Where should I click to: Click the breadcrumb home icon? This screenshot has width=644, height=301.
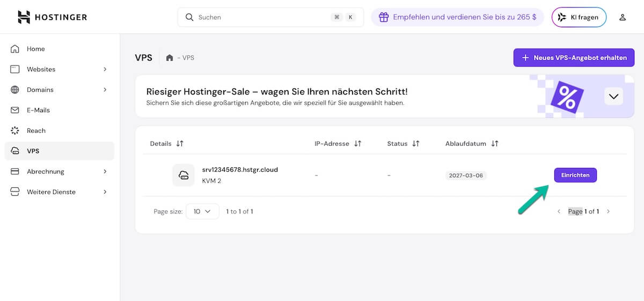170,57
